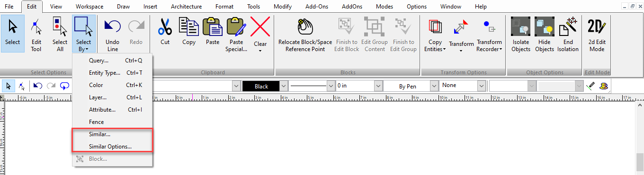This screenshot has width=644, height=175.
Task: Open the By Pen dropdown
Action: click(x=434, y=86)
